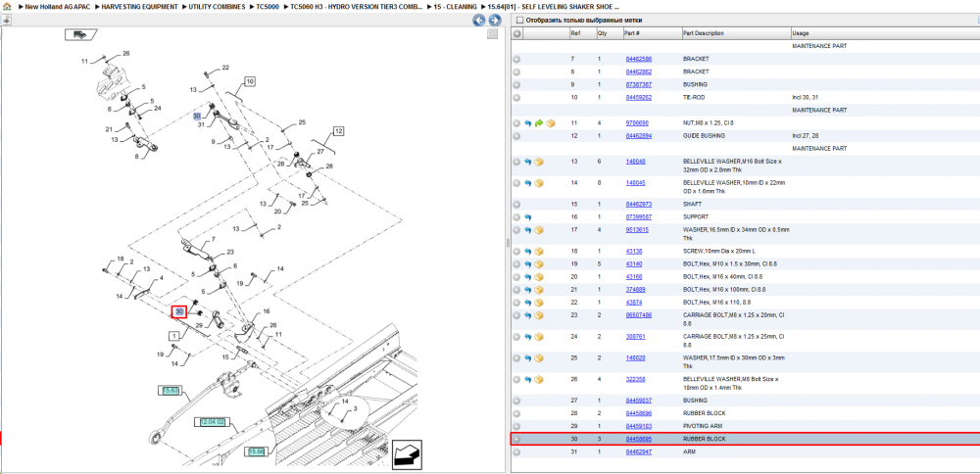Click blue arrow icon in ref 13 row
Viewport: 980px width, 474px height.
(528, 162)
